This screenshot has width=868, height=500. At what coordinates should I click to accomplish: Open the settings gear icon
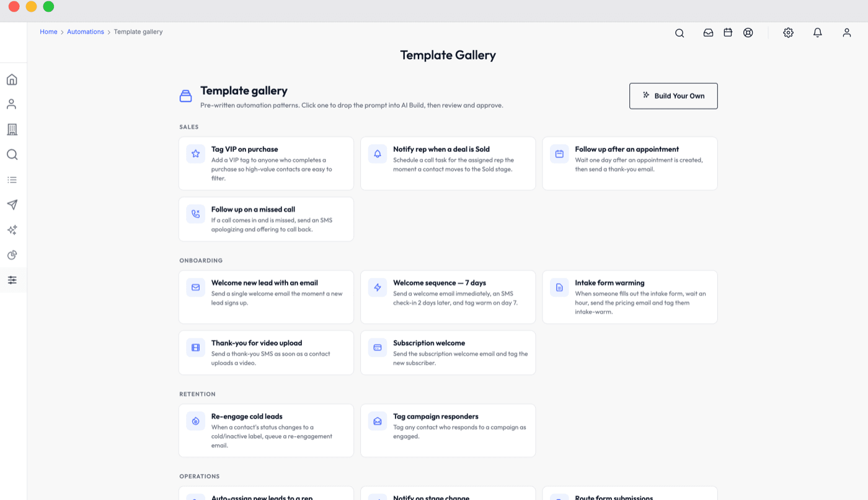tap(788, 33)
